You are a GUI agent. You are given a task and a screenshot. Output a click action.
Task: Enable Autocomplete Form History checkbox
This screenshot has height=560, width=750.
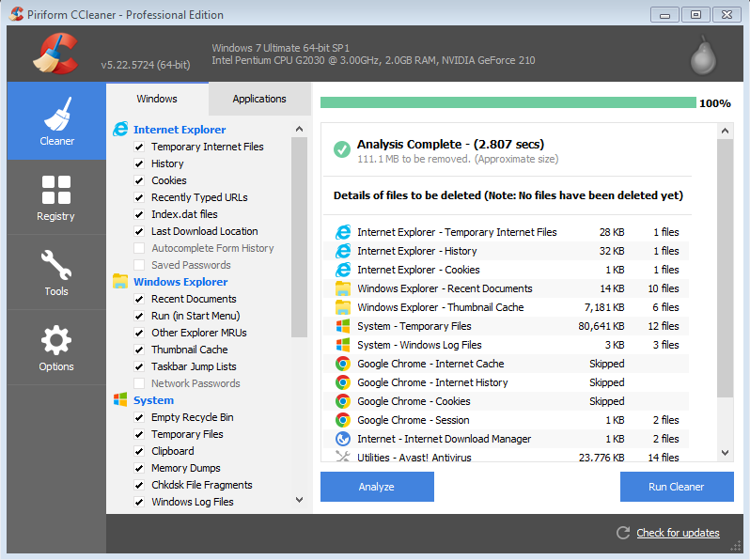coord(139,248)
